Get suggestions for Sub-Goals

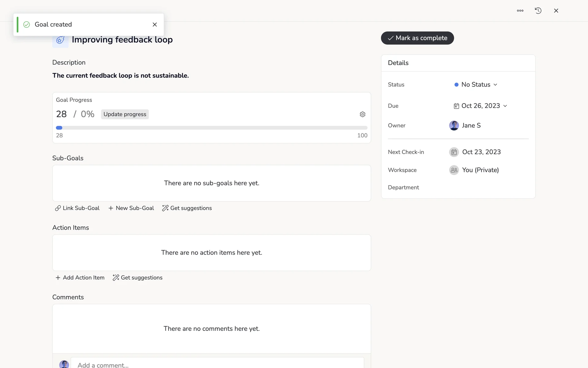[x=187, y=208]
